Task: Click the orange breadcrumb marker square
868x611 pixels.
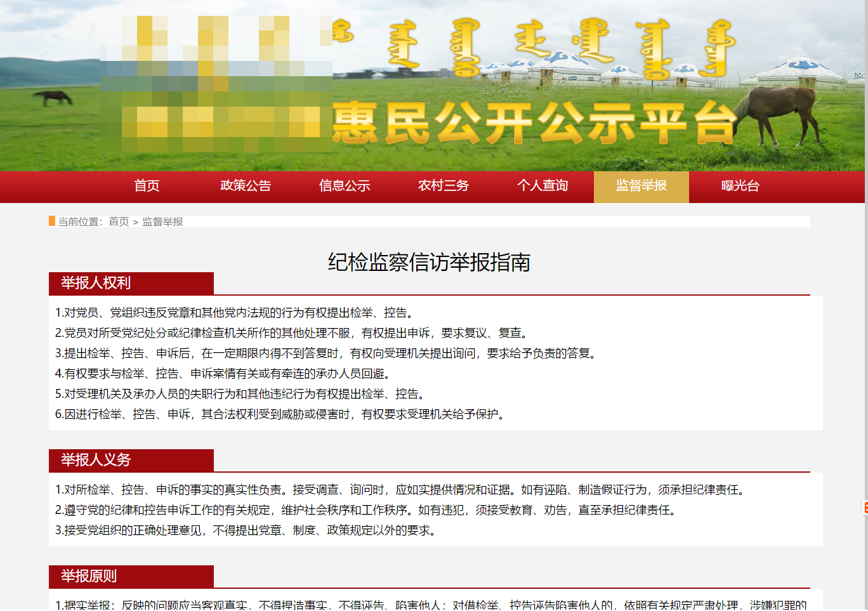Action: (x=51, y=221)
